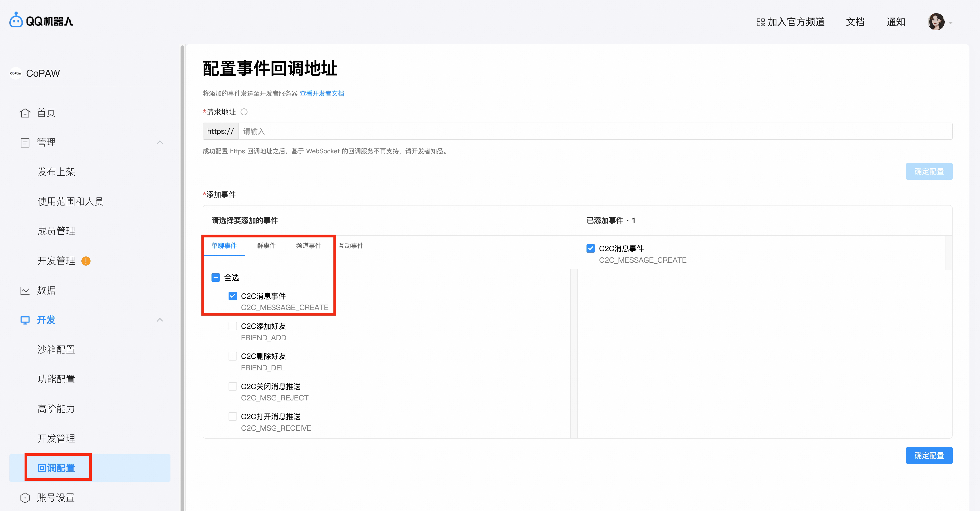Uncheck the C2C消息事件 checkbox
The height and width of the screenshot is (511, 980).
pos(232,296)
